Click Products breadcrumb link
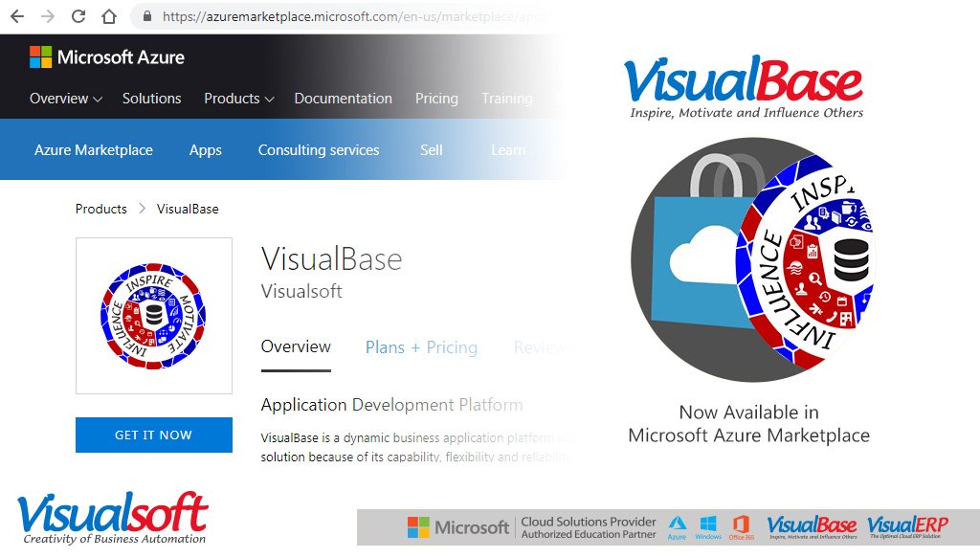The height and width of the screenshot is (558, 980). click(x=101, y=209)
